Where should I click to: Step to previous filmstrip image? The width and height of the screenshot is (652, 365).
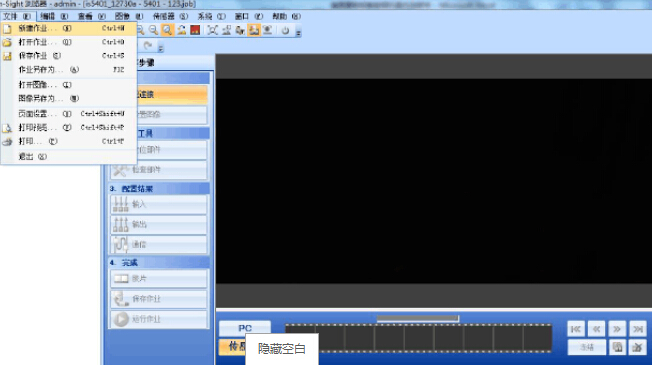click(x=596, y=329)
